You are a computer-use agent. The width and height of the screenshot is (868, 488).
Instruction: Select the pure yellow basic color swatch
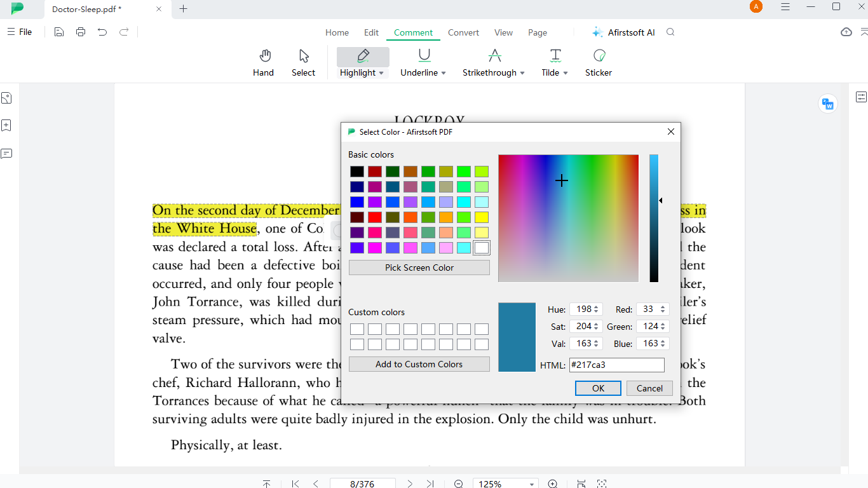coord(482,217)
